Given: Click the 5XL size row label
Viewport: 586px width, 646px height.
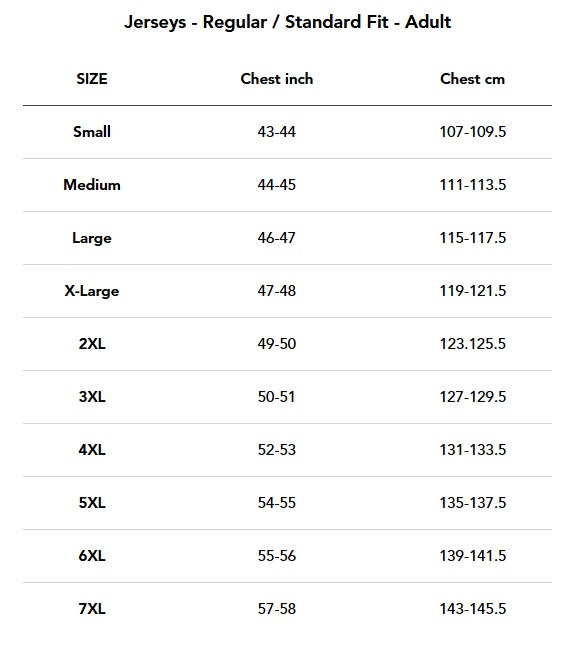Looking at the screenshot, I should tap(91, 503).
